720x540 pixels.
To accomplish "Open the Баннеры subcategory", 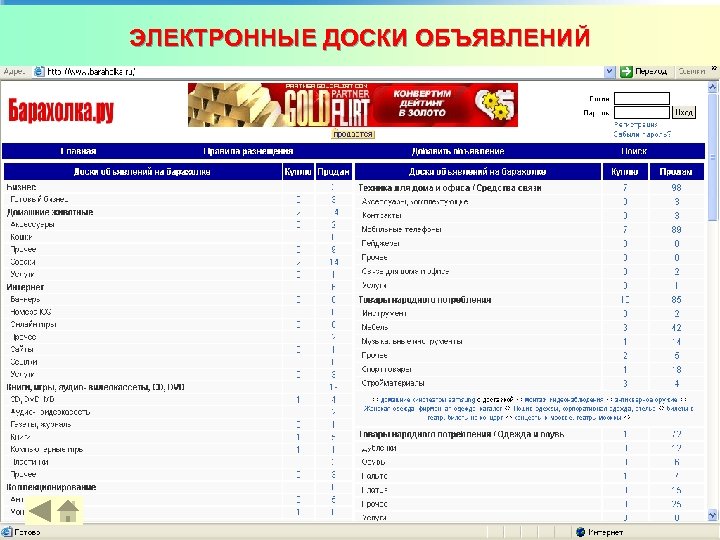I will [25, 299].
